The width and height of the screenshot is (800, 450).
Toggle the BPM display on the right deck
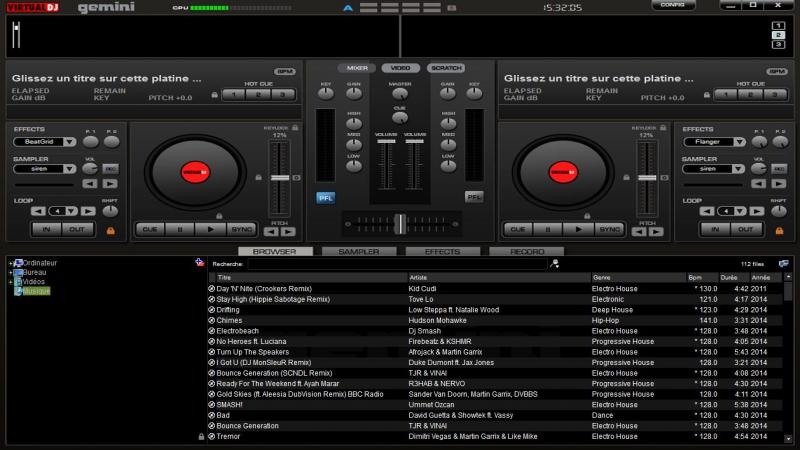[x=777, y=72]
